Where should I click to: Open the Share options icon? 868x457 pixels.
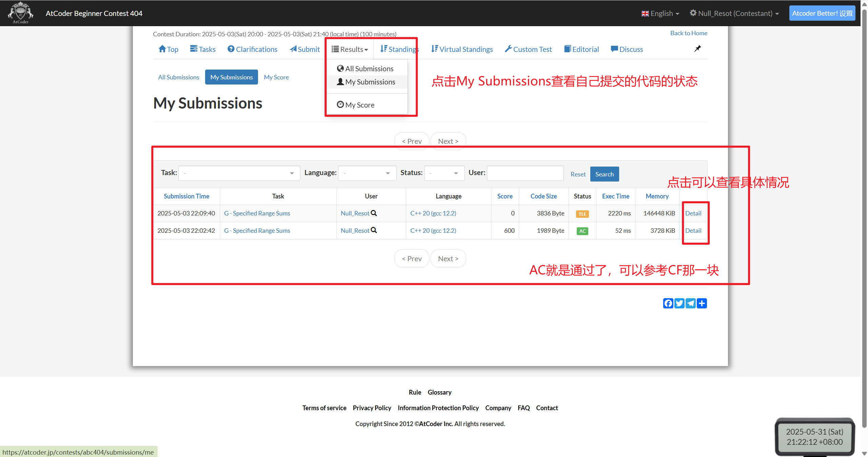pos(702,303)
